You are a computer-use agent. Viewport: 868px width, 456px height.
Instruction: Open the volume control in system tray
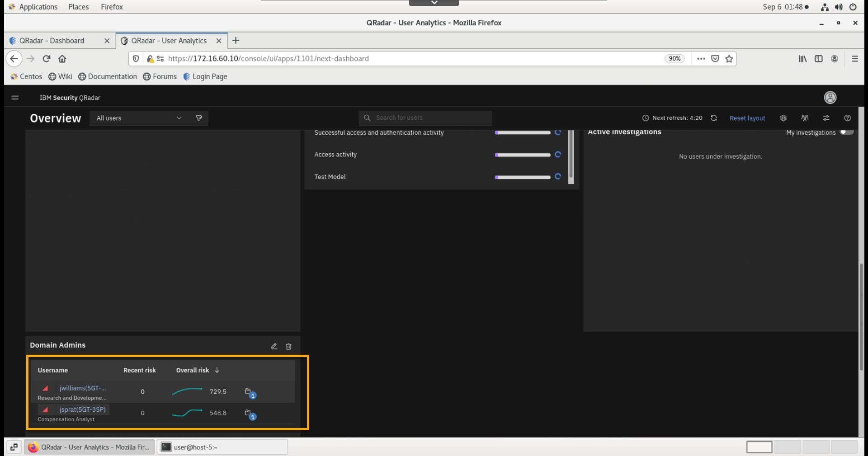[839, 7]
